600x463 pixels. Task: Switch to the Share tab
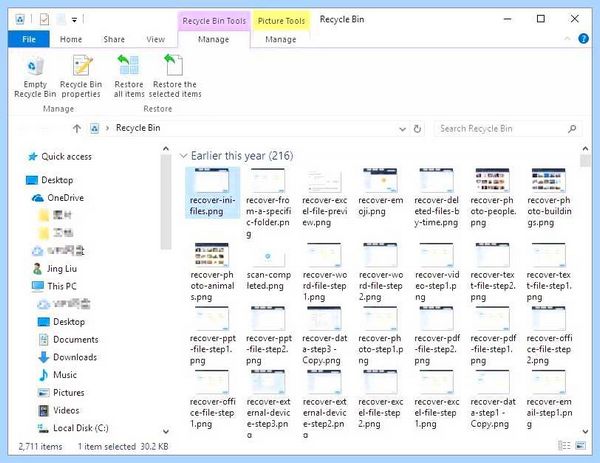114,39
